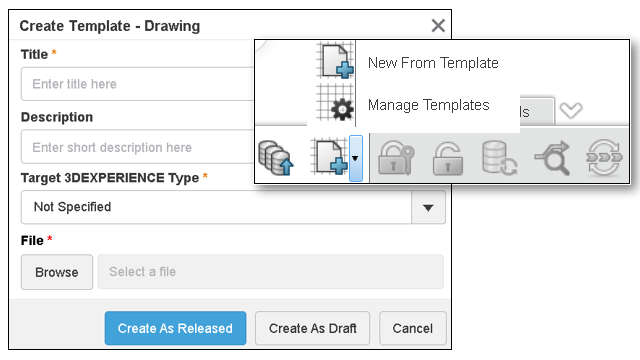Focus the short description field

tap(138, 147)
